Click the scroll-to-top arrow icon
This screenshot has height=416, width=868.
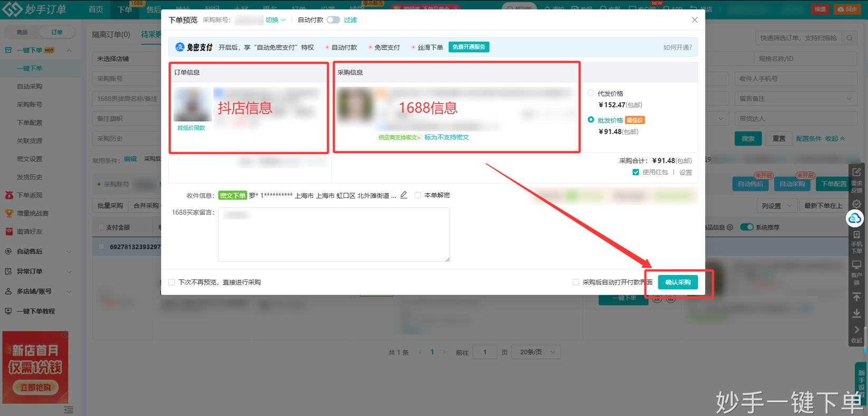pos(856,297)
